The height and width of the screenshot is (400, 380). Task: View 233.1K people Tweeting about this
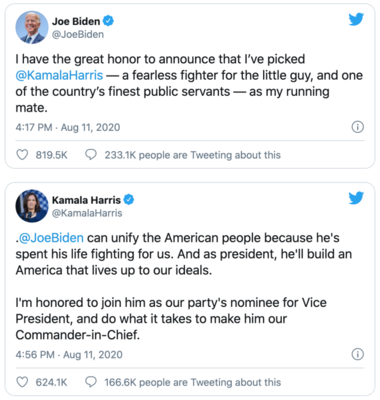tap(193, 155)
